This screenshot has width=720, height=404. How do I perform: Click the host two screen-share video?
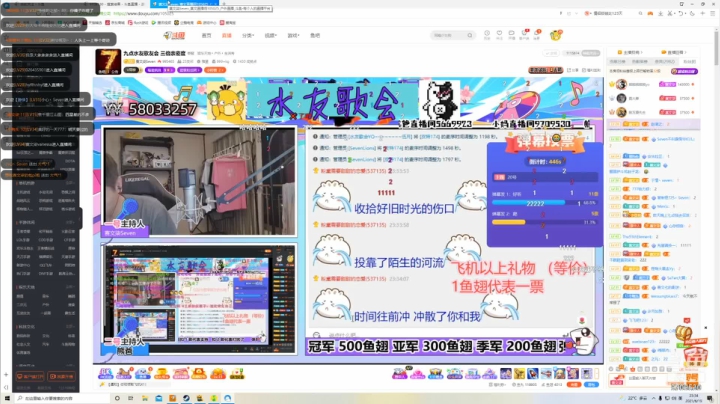200,299
